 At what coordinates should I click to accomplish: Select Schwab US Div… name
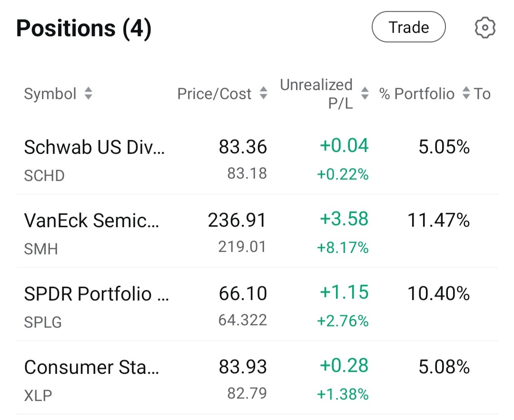tap(94, 147)
